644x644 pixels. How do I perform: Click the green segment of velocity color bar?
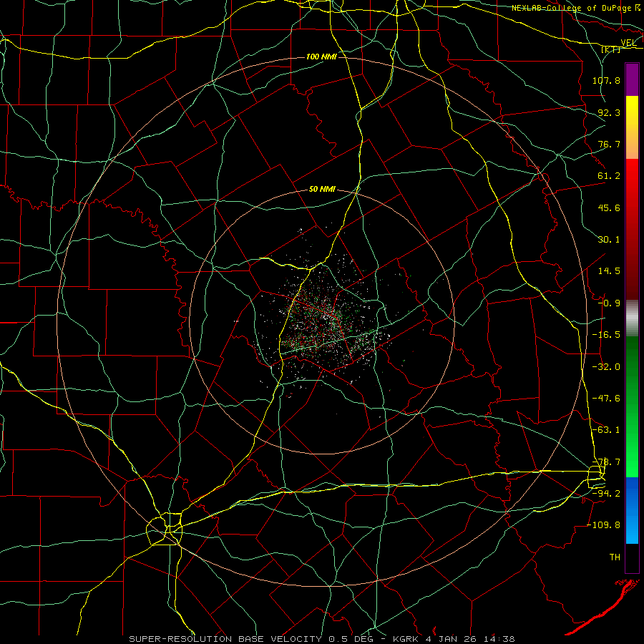pyautogui.click(x=632, y=406)
